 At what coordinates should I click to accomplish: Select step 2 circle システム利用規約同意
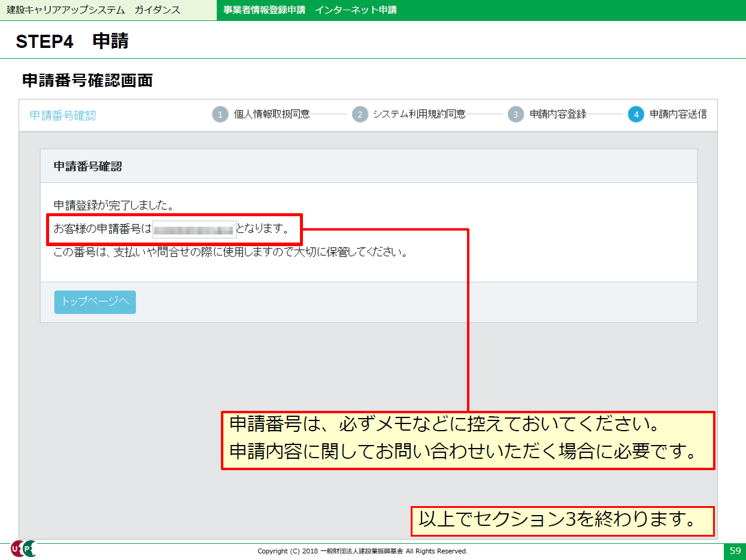pyautogui.click(x=360, y=114)
